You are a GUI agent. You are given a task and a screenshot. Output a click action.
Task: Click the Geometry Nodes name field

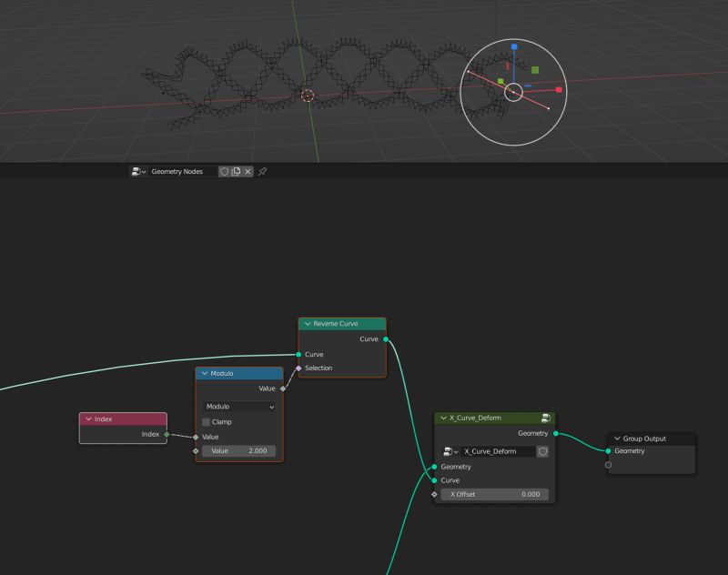(182, 171)
